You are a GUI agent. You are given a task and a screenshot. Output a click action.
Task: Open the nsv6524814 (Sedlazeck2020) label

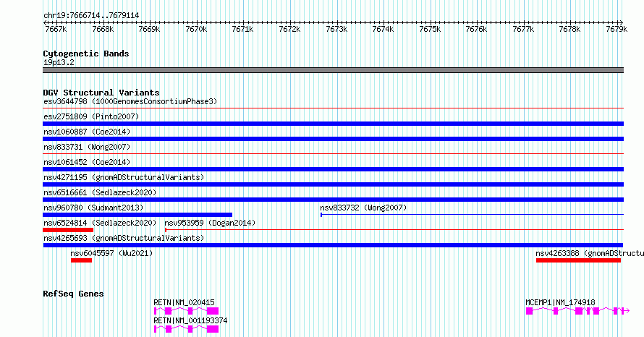coord(100,223)
